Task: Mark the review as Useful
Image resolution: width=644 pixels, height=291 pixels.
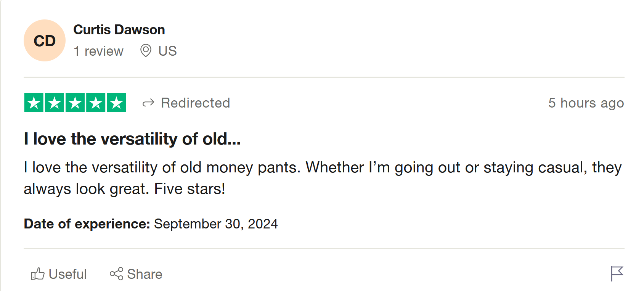Action: [x=67, y=274]
